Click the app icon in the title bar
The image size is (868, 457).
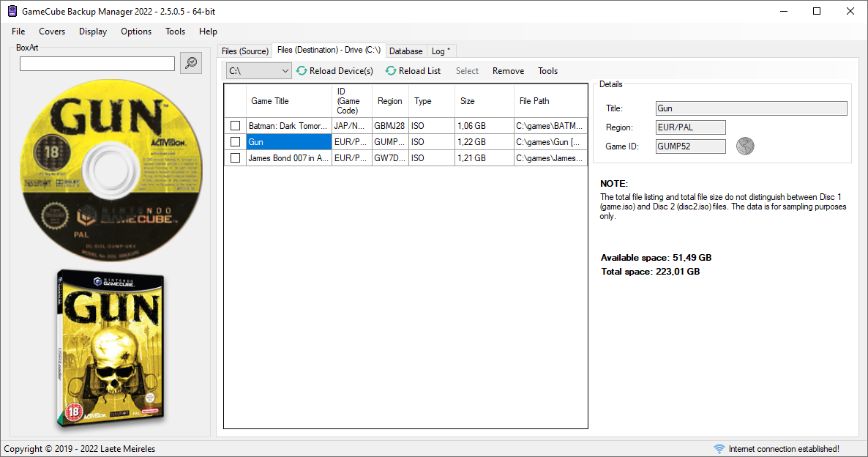(12, 11)
